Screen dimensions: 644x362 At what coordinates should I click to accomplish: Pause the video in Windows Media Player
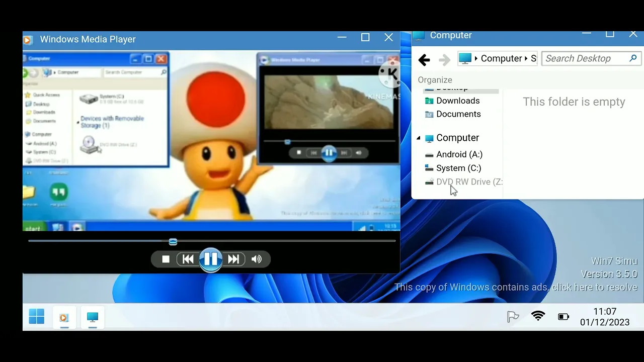coord(210,259)
